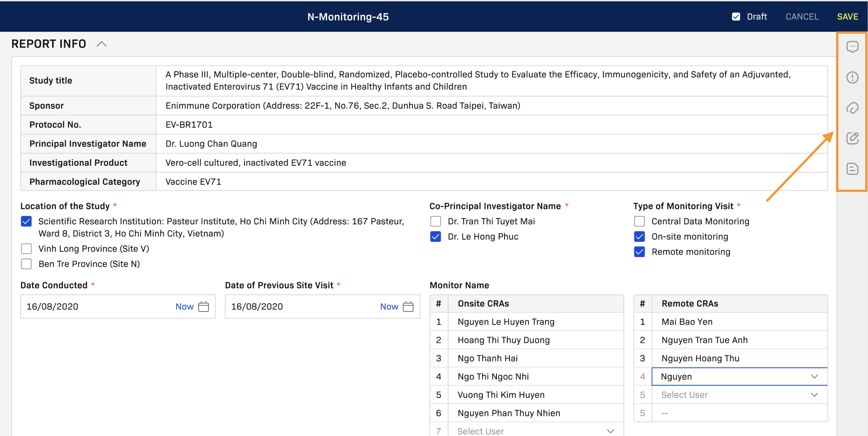Set Date Conducted to Now
868x436 pixels.
(184, 307)
